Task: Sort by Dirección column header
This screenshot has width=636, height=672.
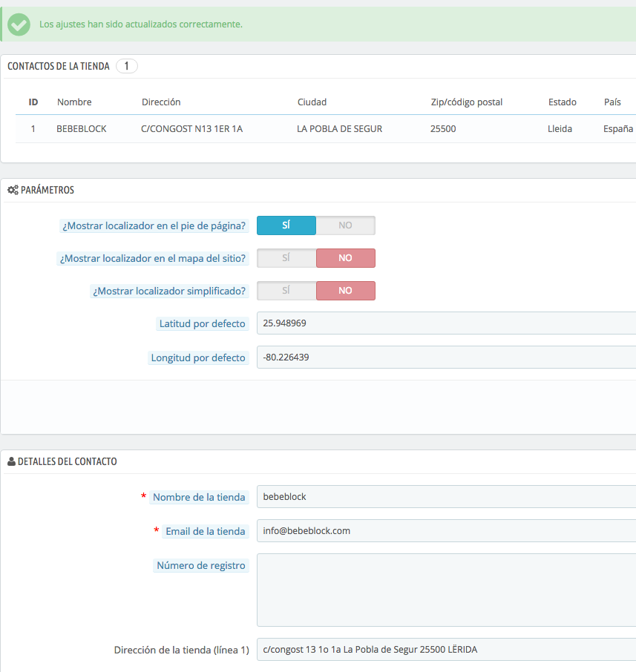Action: click(x=161, y=102)
